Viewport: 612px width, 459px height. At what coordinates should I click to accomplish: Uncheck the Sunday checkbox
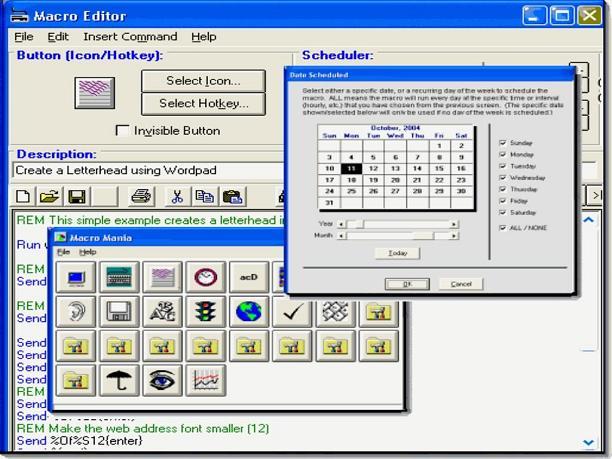(503, 143)
